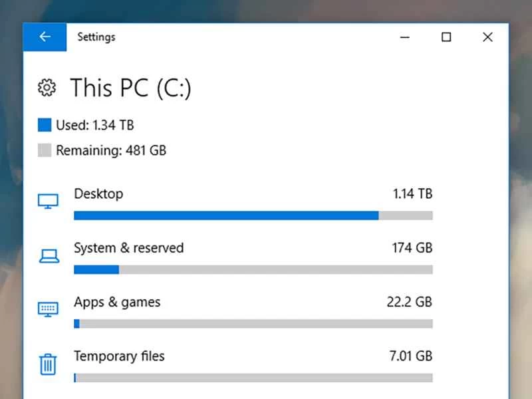Click the blue Used legend square

[44, 124]
